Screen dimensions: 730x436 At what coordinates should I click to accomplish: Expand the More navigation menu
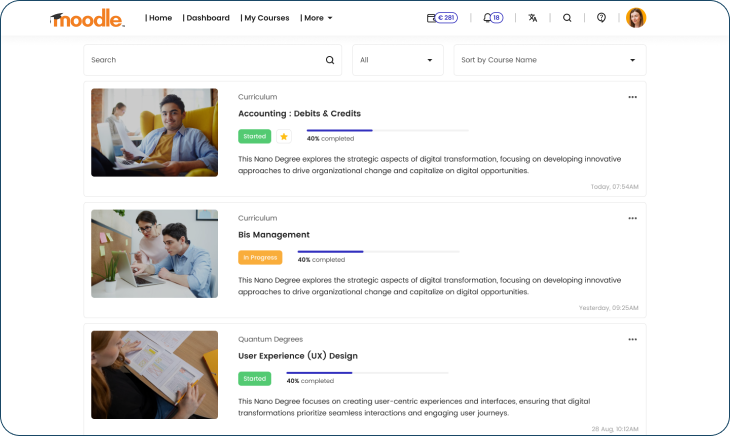click(x=317, y=18)
